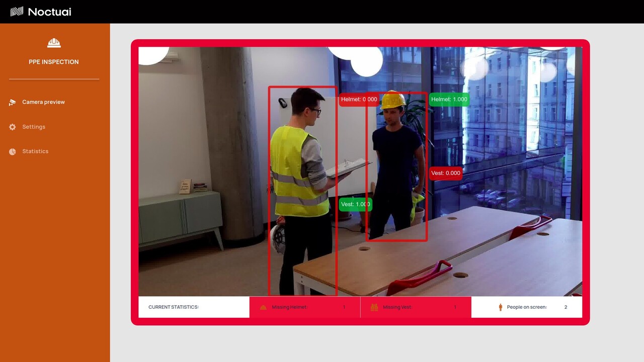Click the Missing Helmet label text
Image resolution: width=644 pixels, height=362 pixels.
coord(289,307)
